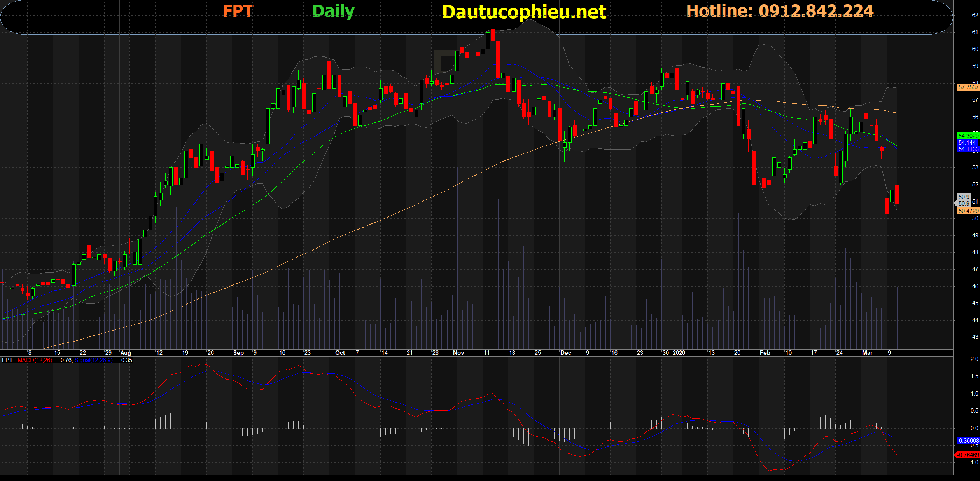980x481 pixels.
Task: Click the blue -0.35008 signal value tag
Action: pyautogui.click(x=968, y=440)
